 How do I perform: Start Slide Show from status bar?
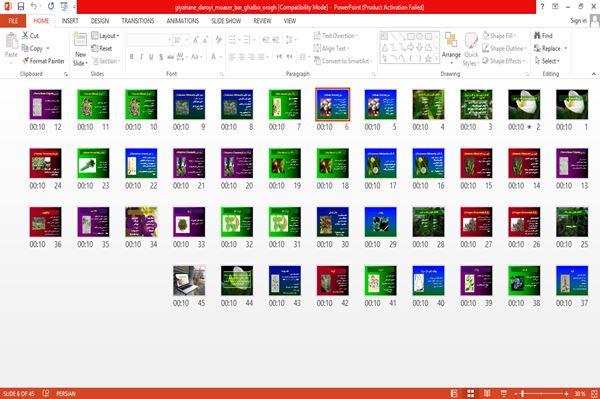(x=504, y=393)
